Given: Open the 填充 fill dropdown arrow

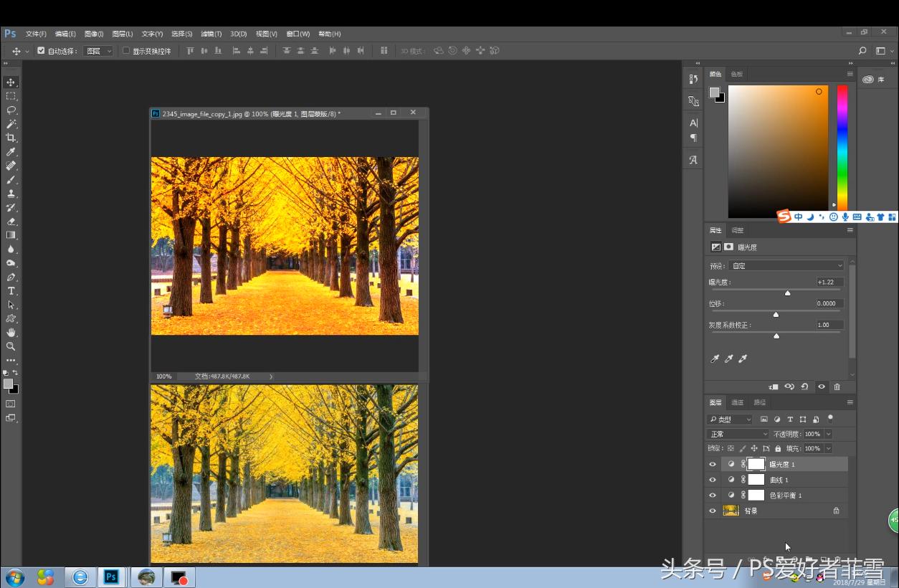Looking at the screenshot, I should point(828,448).
